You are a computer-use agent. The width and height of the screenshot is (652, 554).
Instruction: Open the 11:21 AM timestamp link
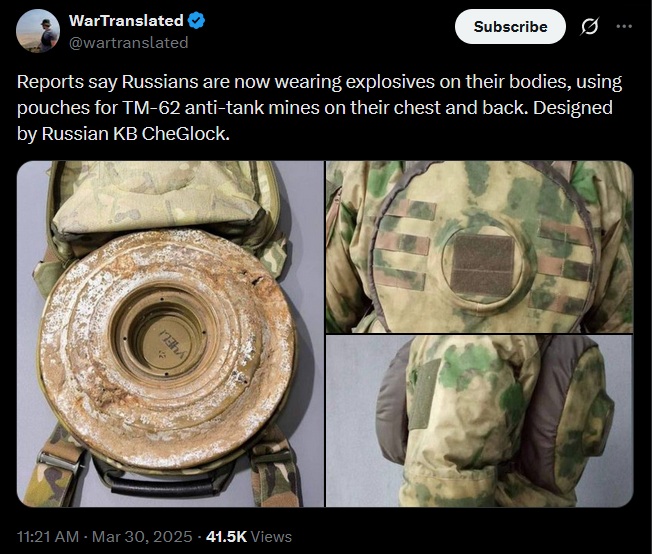(48, 537)
